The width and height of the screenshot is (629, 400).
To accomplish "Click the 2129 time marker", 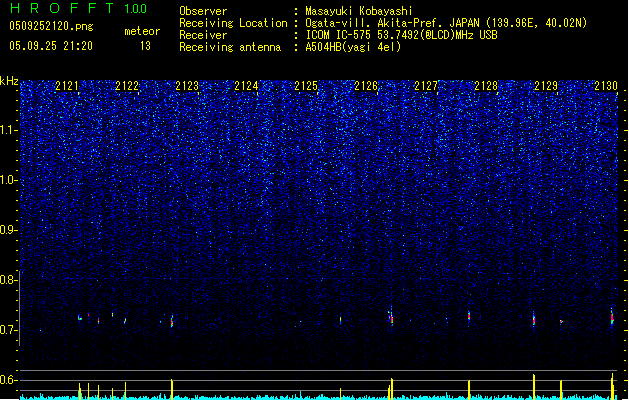I will 546,86.
